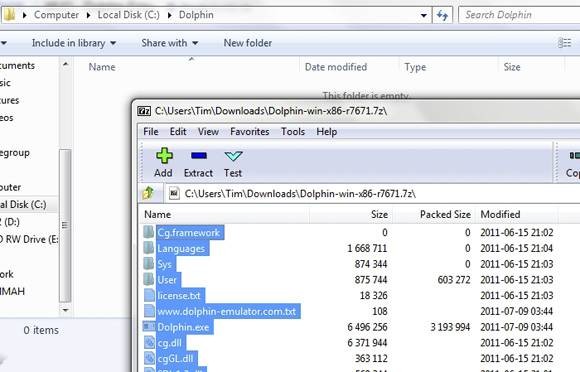Open the Edit menu in 7-Zip
This screenshot has height=372, width=580.
[x=178, y=132]
